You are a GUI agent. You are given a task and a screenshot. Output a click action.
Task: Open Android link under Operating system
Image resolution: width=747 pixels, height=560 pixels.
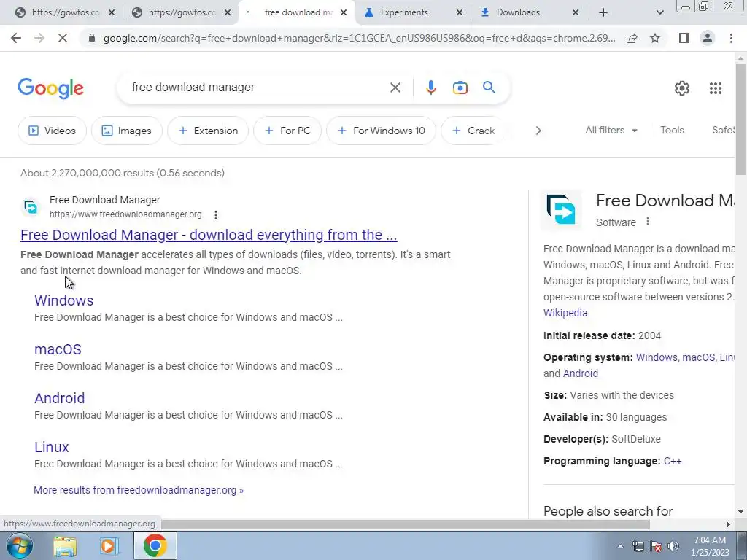(x=580, y=373)
